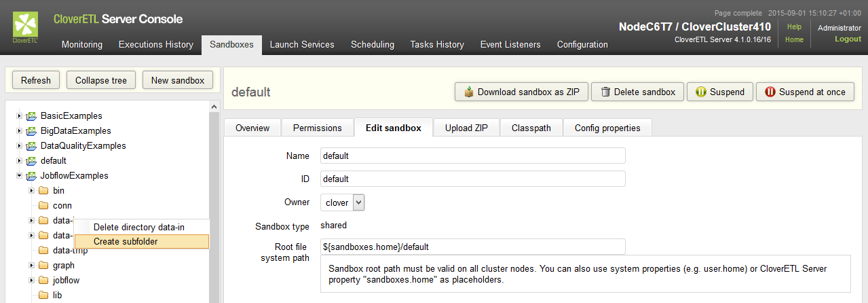Click the CloverETL logo icon

(26, 27)
